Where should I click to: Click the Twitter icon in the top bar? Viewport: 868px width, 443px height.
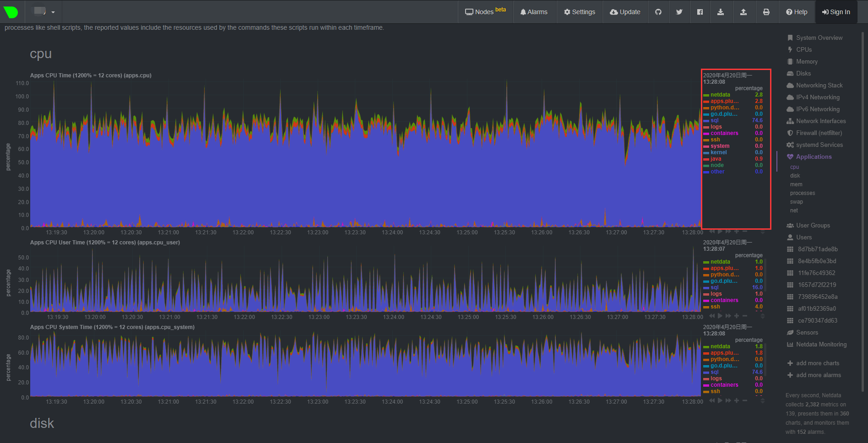pos(679,12)
